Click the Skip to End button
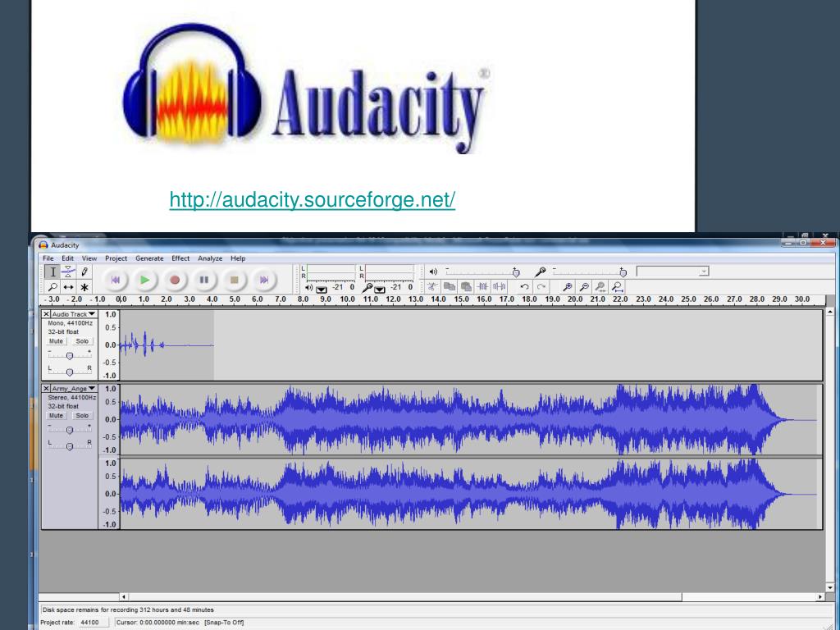The width and height of the screenshot is (840, 630). (x=263, y=280)
